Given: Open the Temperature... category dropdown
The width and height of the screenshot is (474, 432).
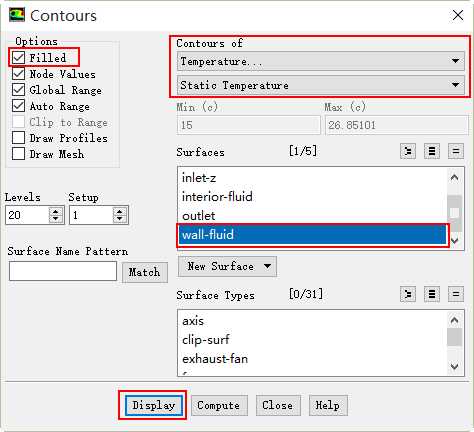Looking at the screenshot, I should [321, 61].
